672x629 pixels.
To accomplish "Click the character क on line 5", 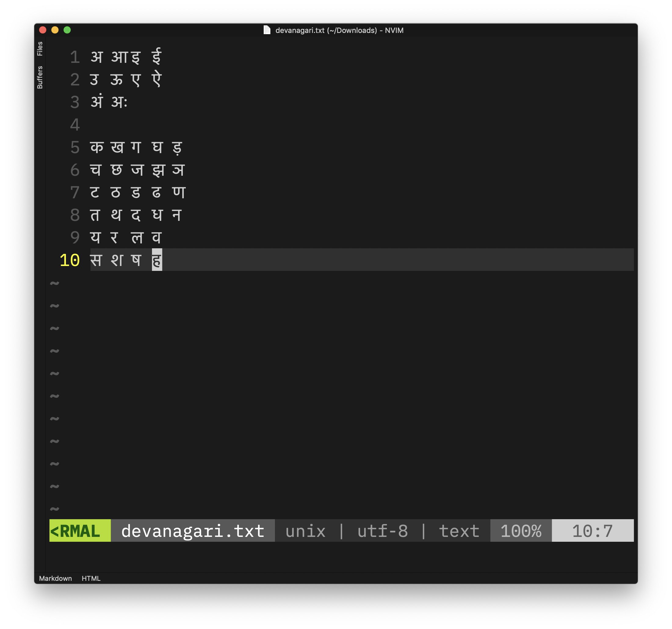I will click(x=97, y=147).
